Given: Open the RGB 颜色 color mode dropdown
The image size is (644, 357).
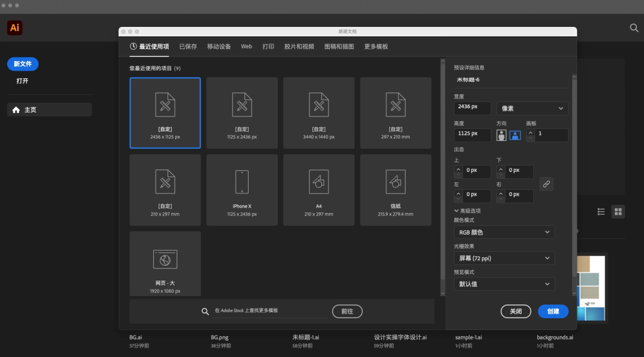Looking at the screenshot, I should (x=504, y=232).
